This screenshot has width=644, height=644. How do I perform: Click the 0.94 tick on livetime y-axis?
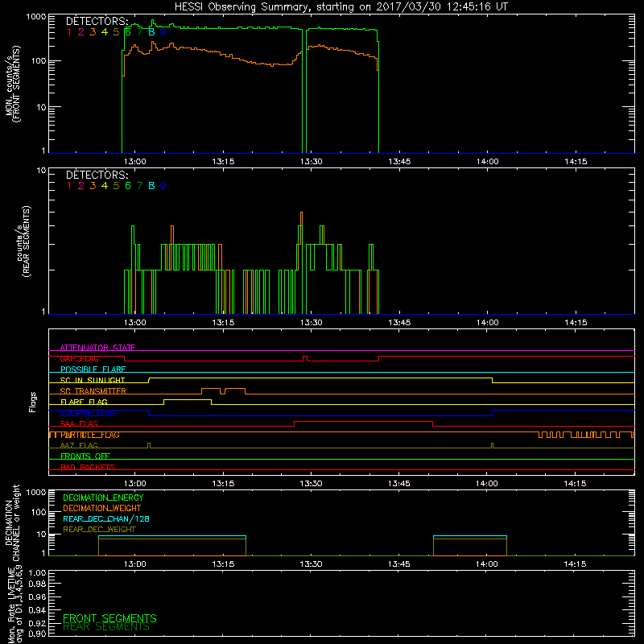(x=37, y=610)
